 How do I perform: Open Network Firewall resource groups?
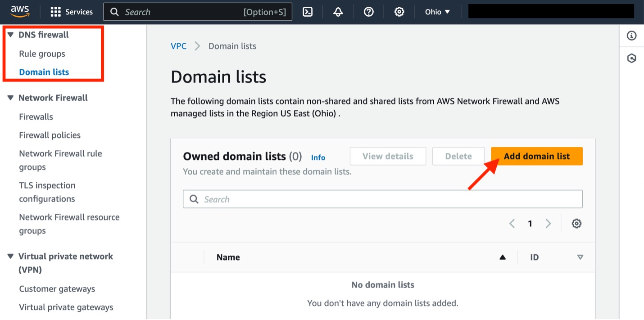point(69,224)
